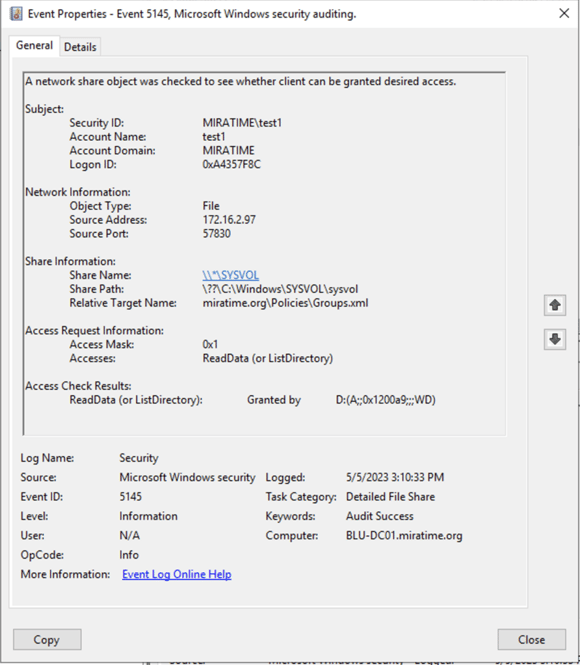Click the Event Properties title bar icon
580x665 pixels.
pyautogui.click(x=16, y=14)
